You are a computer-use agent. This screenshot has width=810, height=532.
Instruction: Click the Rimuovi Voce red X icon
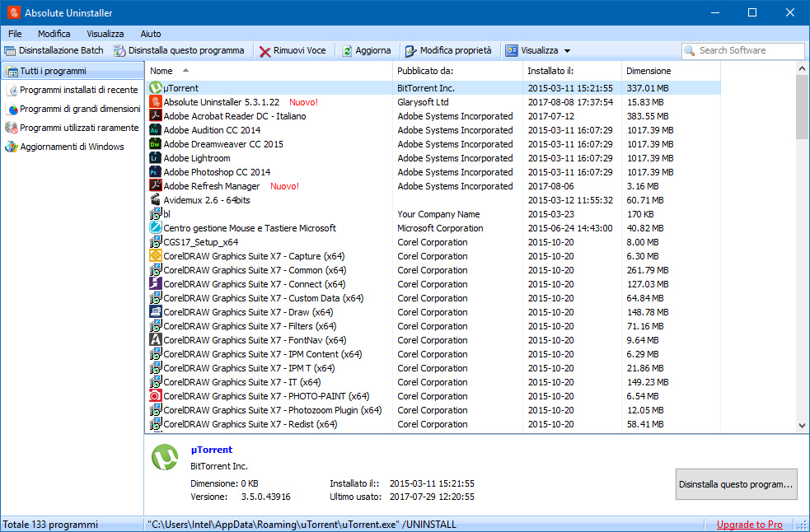(265, 51)
